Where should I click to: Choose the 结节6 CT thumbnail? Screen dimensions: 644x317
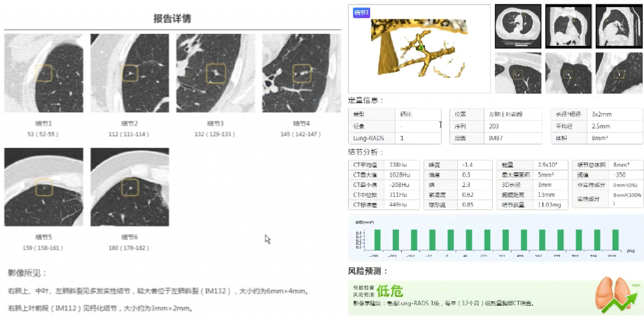(x=129, y=187)
